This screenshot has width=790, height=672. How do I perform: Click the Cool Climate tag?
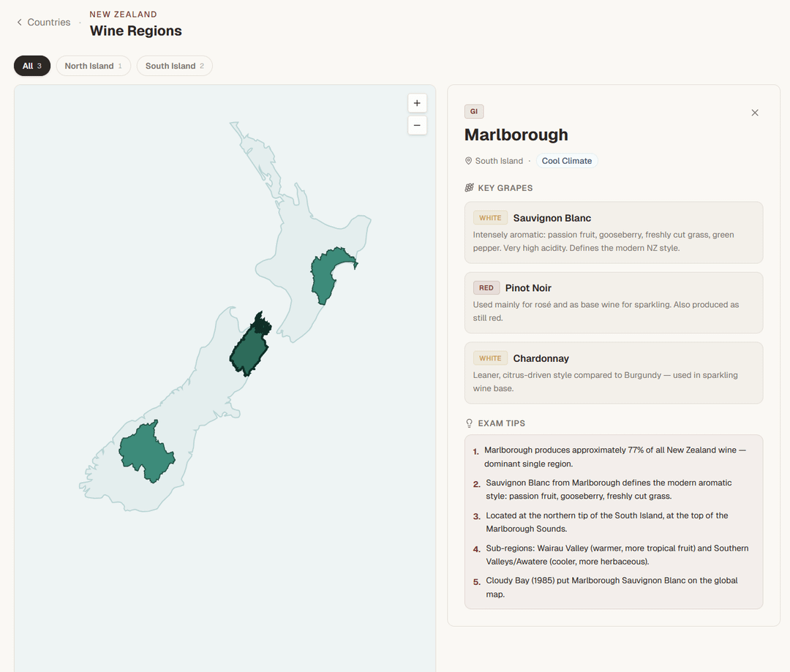tap(566, 161)
